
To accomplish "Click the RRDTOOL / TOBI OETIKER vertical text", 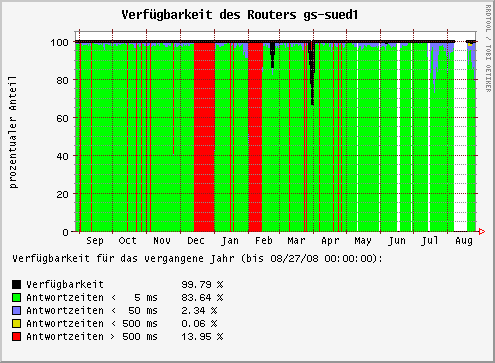I will (x=488, y=48).
